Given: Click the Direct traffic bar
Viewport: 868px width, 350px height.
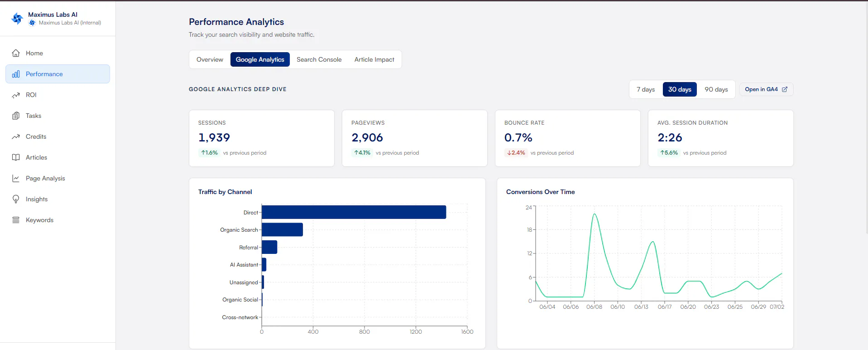Looking at the screenshot, I should (354, 212).
